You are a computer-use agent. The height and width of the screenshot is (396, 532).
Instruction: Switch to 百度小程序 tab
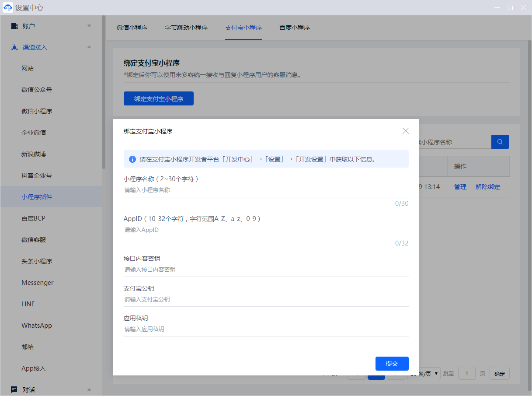295,28
